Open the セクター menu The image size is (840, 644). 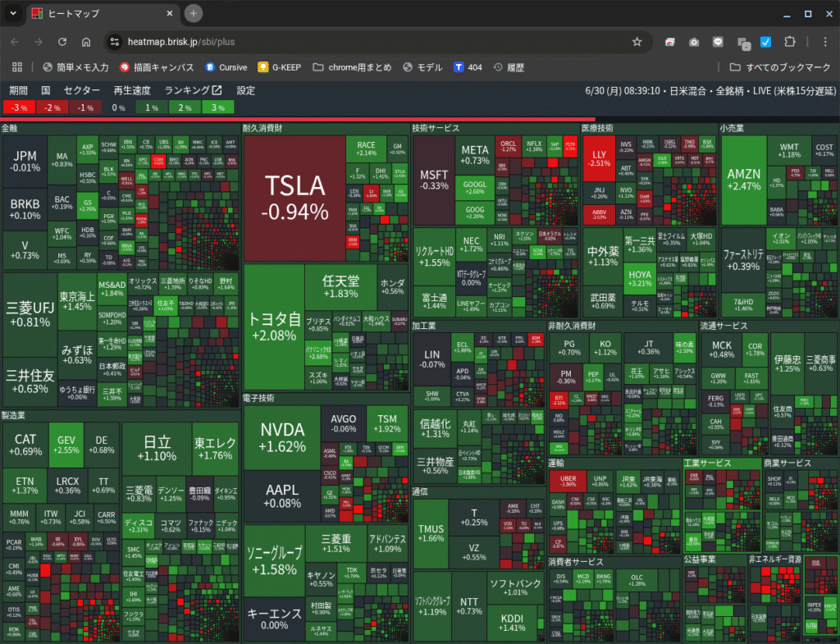[81, 90]
